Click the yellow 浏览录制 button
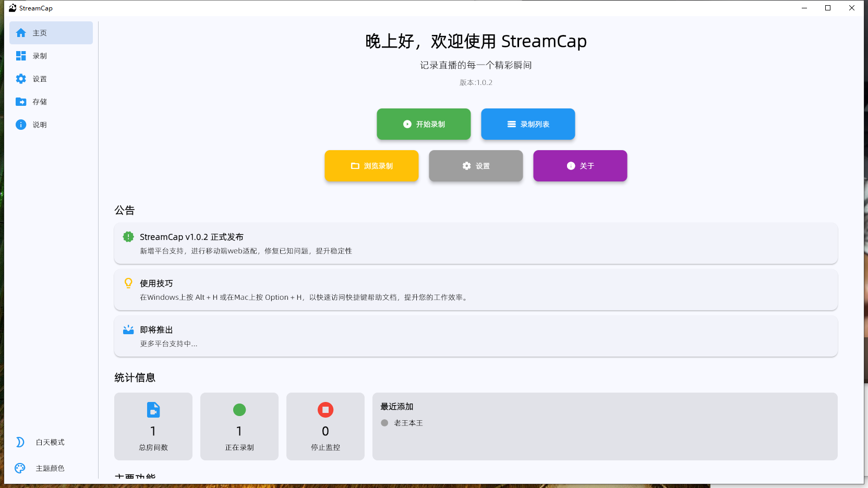This screenshot has height=488, width=868. point(371,166)
